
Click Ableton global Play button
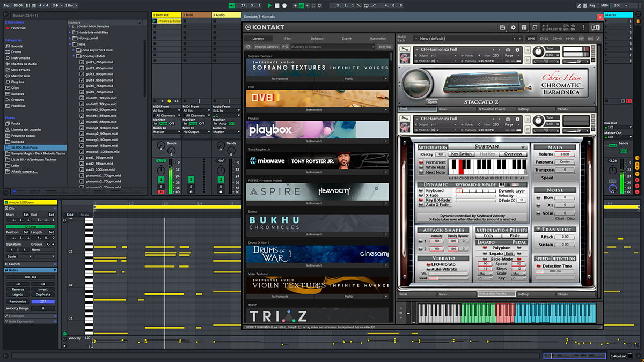[x=270, y=5]
